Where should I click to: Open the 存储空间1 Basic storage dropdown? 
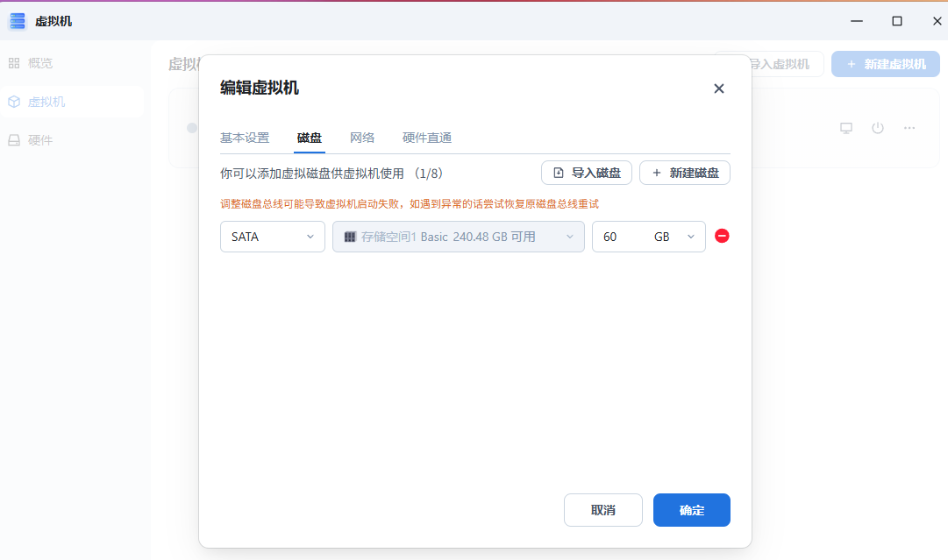point(458,237)
